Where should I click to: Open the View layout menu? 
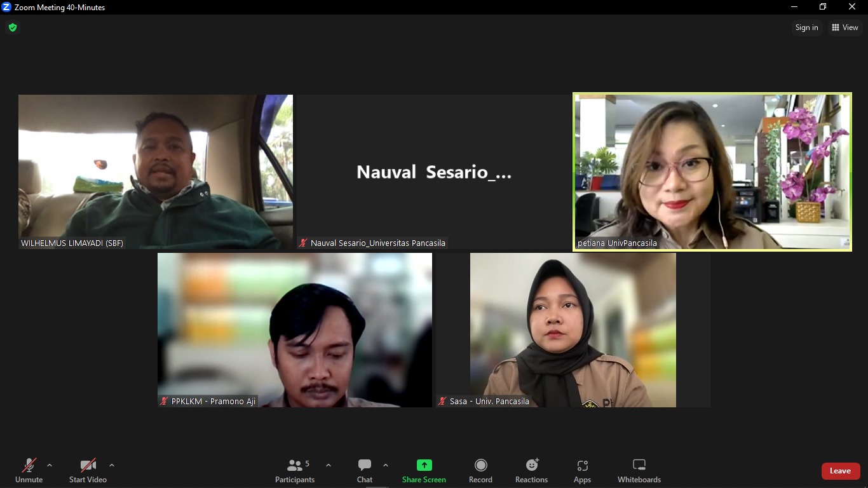point(845,27)
